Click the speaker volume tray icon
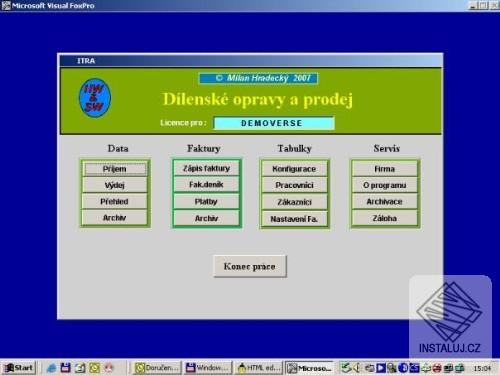This screenshot has width=500, height=375. click(x=357, y=368)
